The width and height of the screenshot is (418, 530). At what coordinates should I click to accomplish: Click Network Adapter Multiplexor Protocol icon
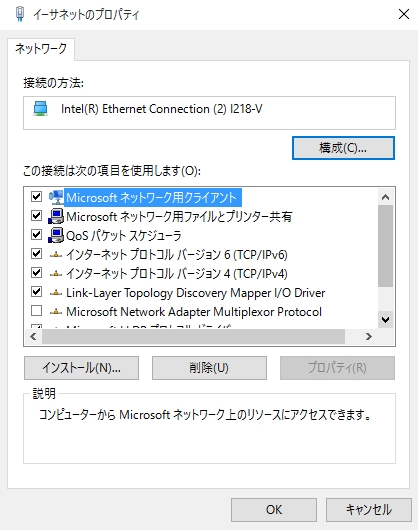pyautogui.click(x=56, y=312)
